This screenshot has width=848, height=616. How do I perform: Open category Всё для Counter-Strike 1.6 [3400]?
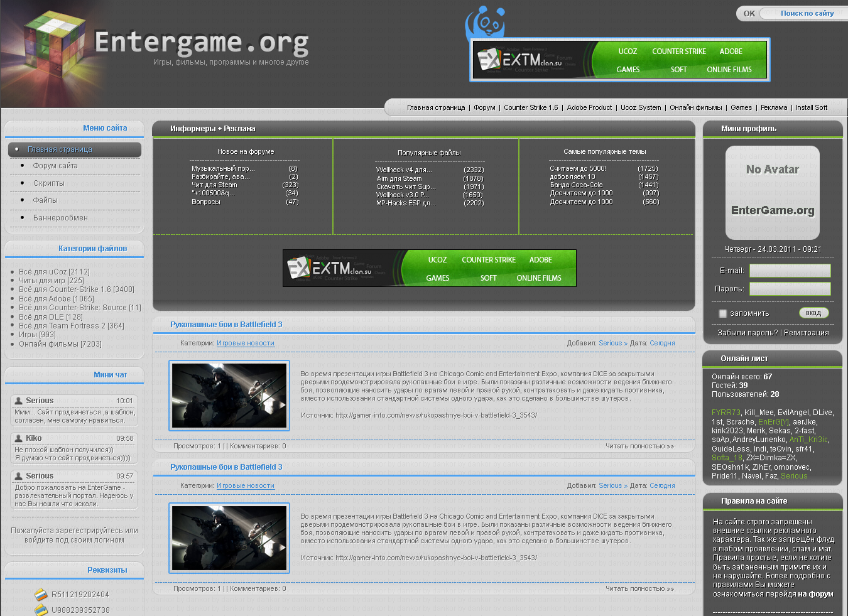[77, 289]
